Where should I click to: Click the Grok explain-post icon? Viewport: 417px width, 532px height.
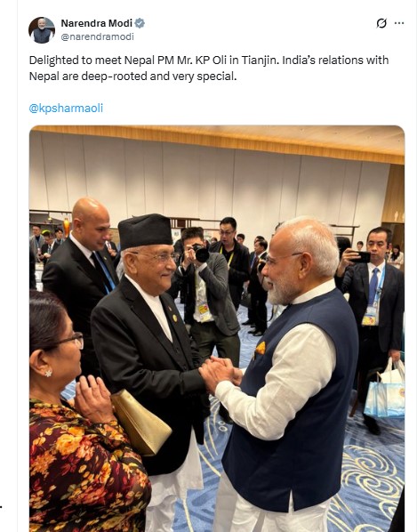tap(381, 23)
